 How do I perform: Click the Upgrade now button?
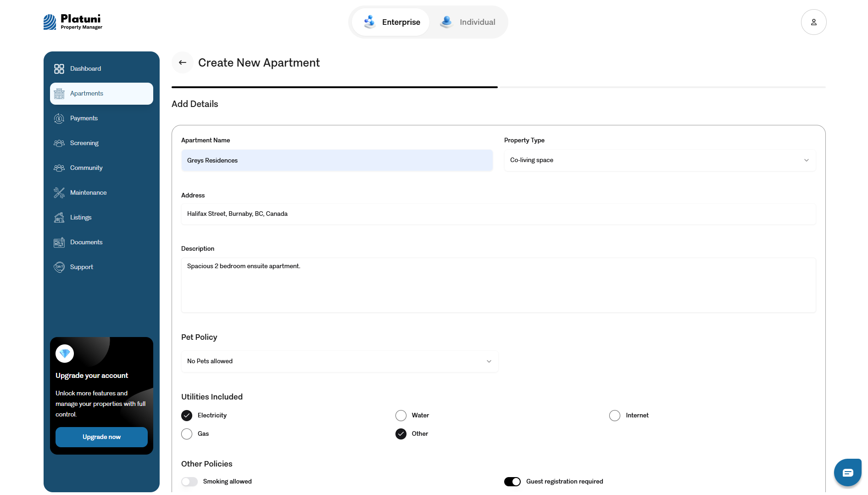point(101,437)
